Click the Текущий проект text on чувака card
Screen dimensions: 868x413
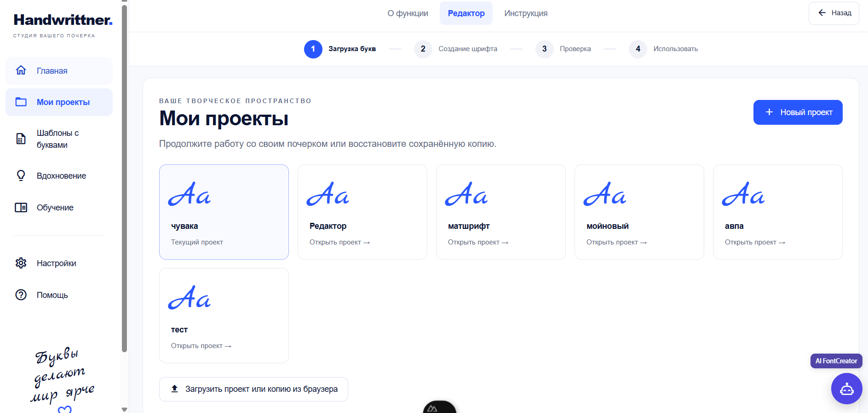point(197,242)
